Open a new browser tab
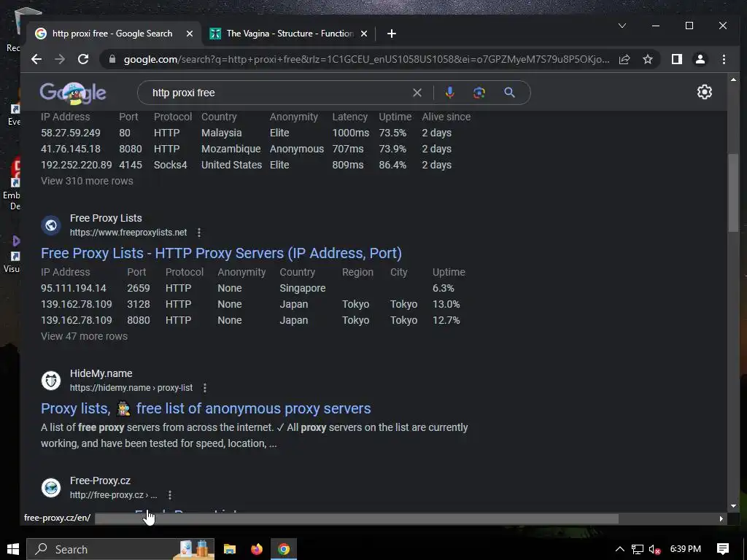Screen dimensions: 747x560 (x=391, y=34)
